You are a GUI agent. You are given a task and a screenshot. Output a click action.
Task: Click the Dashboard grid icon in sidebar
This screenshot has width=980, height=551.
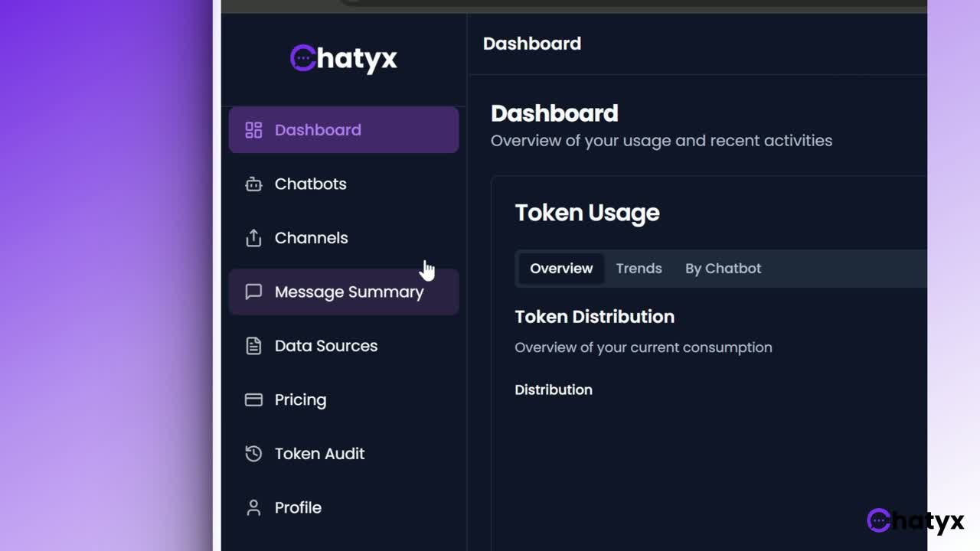(253, 130)
